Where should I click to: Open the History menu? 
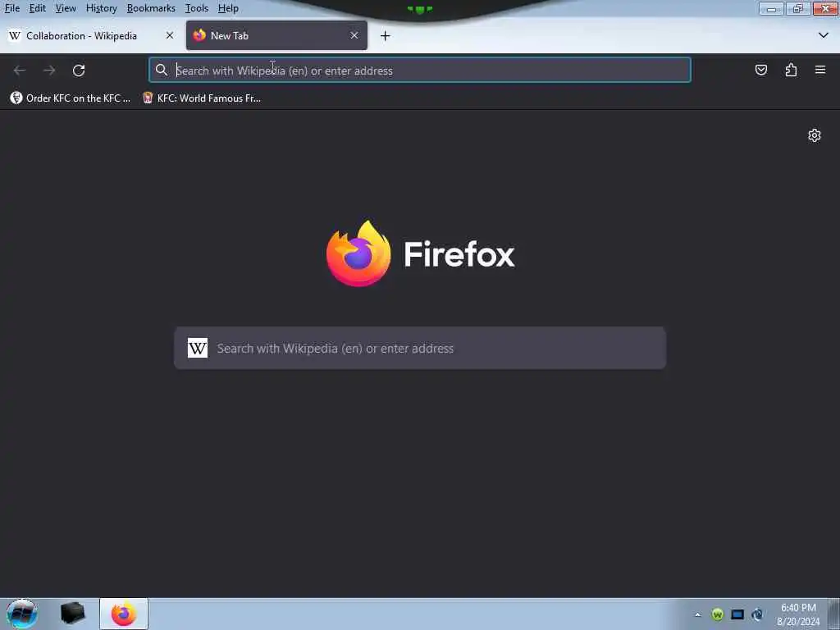click(101, 8)
